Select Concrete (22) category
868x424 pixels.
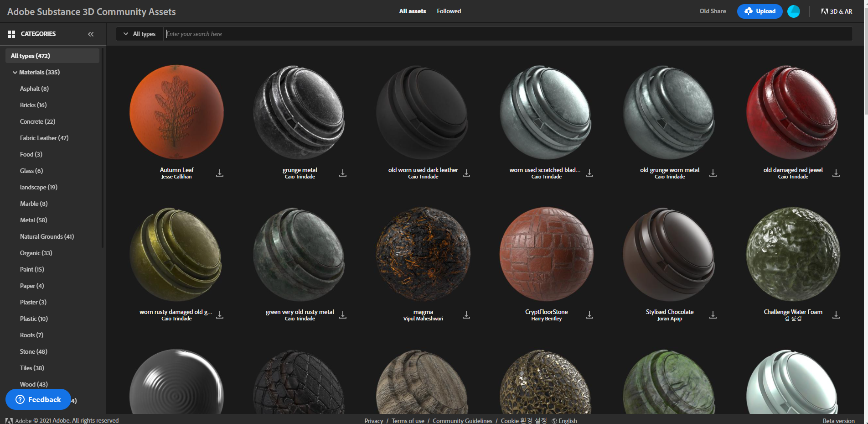coord(37,121)
